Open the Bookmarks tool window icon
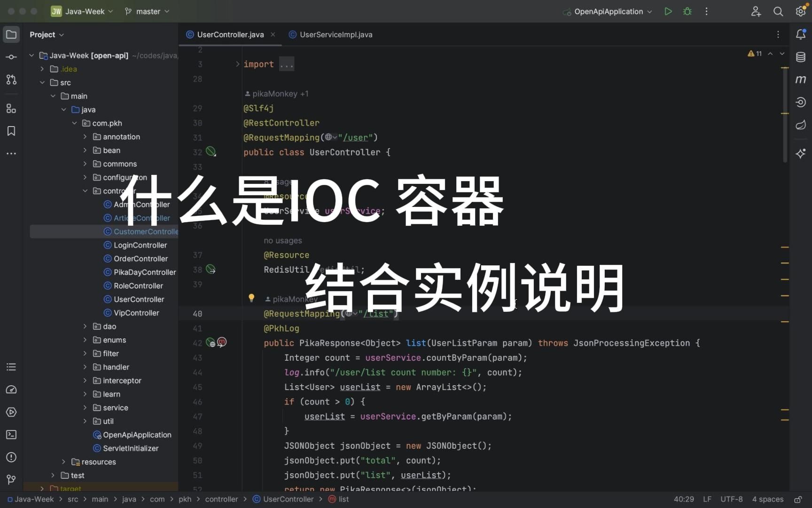 click(x=11, y=131)
